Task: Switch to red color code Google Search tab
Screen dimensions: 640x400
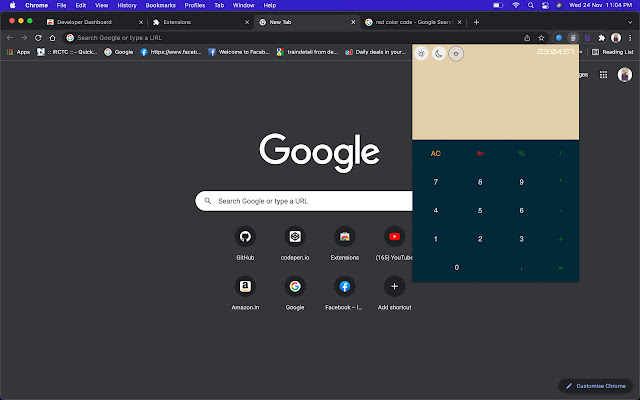Action: pos(413,22)
